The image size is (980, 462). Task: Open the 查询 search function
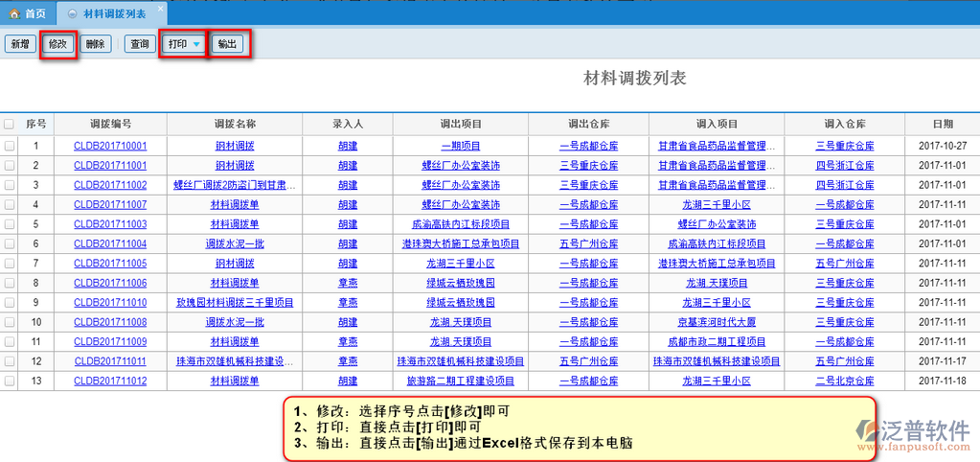tap(140, 44)
